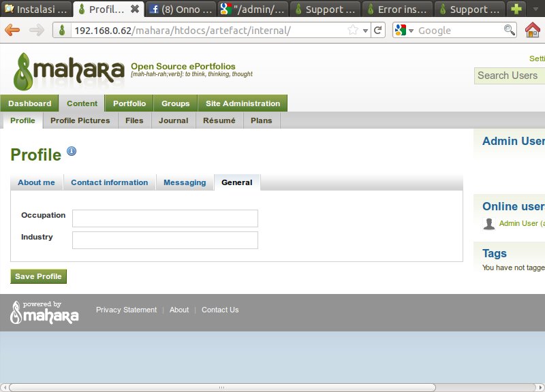Open the URL history dropdown arrow

[365, 31]
